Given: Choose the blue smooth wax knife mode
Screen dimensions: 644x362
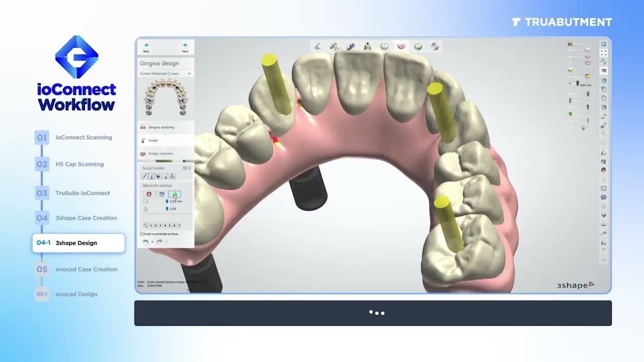Looking at the screenshot, I should (x=162, y=194).
